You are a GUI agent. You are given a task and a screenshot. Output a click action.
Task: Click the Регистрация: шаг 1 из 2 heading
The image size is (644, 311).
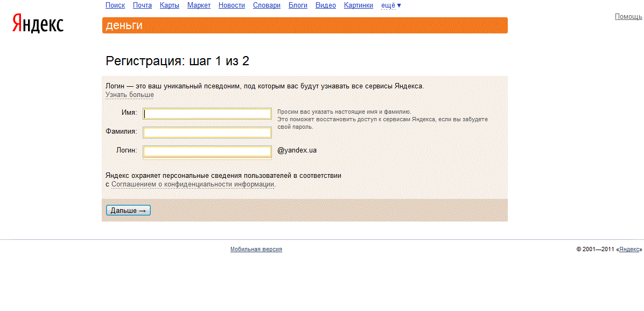point(178,61)
